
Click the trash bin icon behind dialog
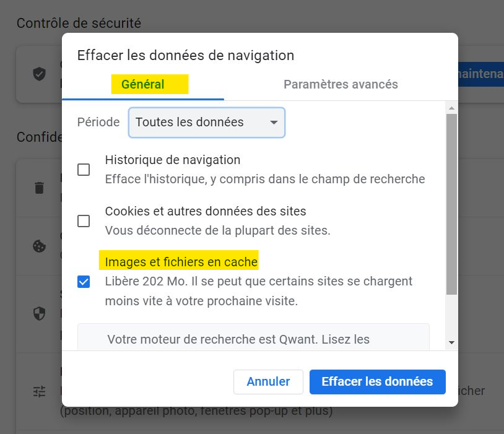tap(39, 188)
